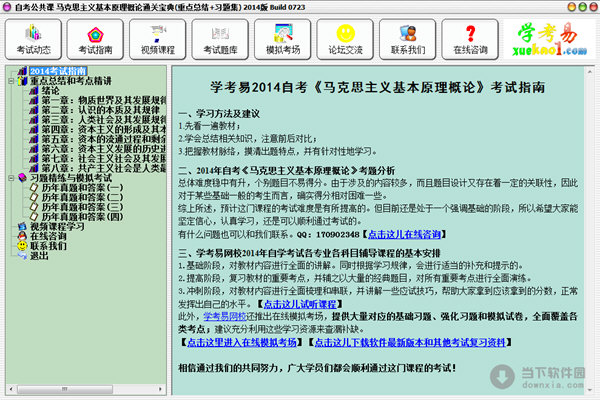This screenshot has width=600, height=400.
Task: Select the 绪论 tree item
Action: [51, 91]
